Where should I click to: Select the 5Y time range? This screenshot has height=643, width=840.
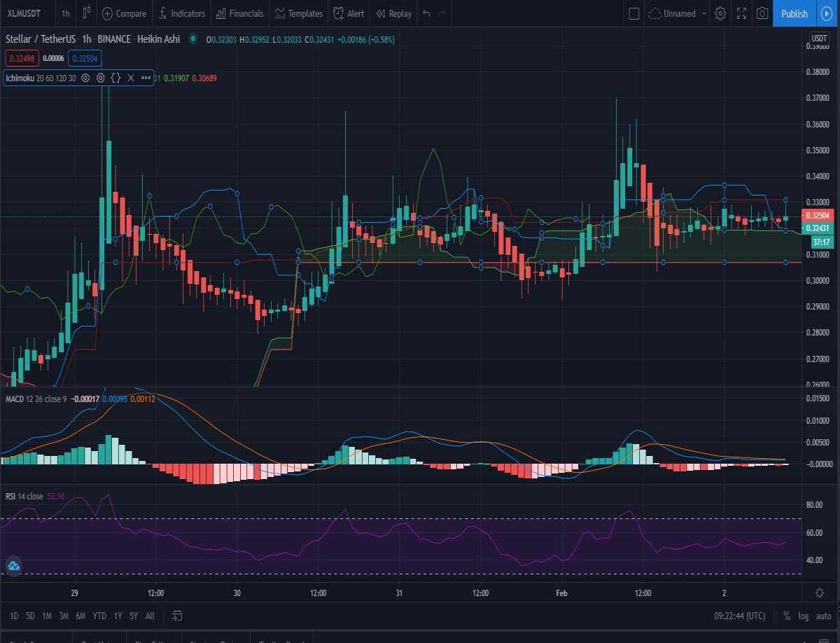(x=133, y=616)
